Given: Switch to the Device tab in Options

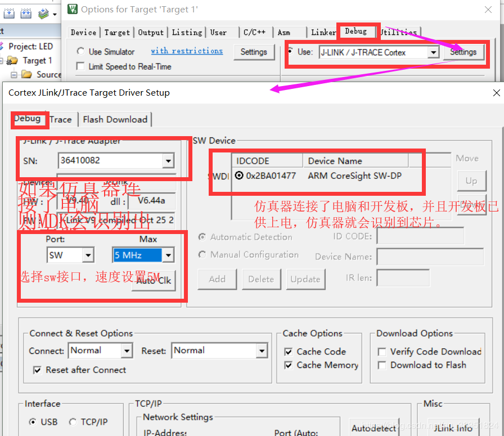Looking at the screenshot, I should pyautogui.click(x=83, y=33).
